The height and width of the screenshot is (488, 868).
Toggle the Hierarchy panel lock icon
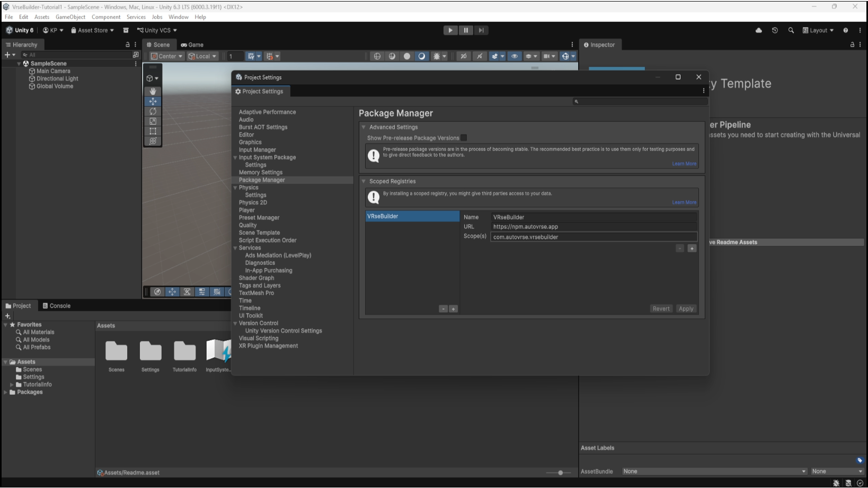click(x=127, y=45)
